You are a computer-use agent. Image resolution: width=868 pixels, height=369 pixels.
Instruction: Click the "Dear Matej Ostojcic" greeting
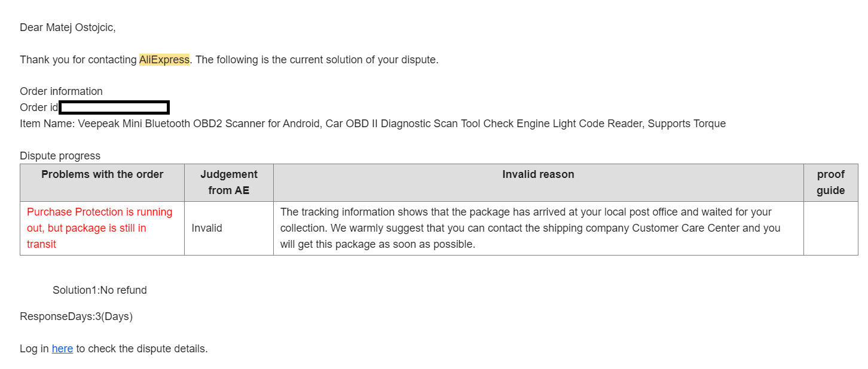point(68,27)
